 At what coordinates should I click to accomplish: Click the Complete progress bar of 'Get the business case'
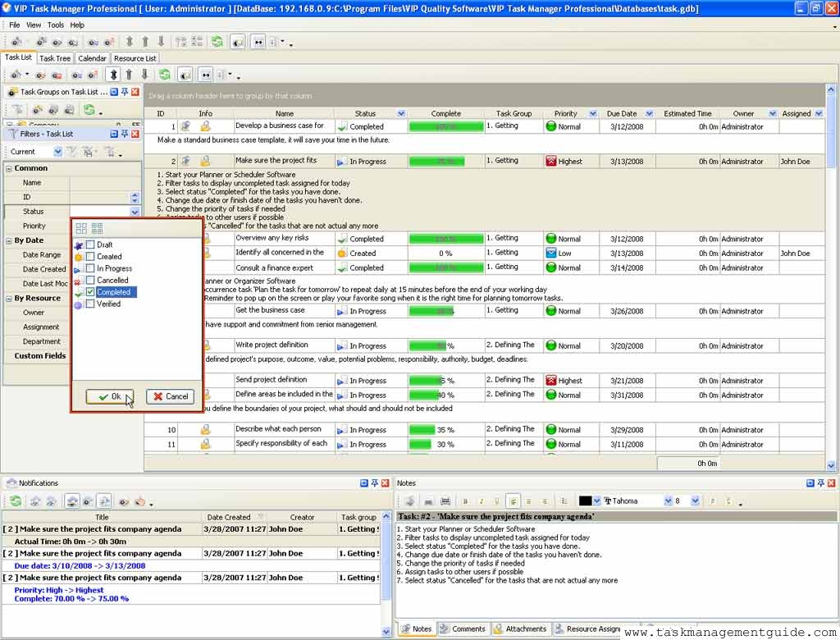(x=445, y=311)
